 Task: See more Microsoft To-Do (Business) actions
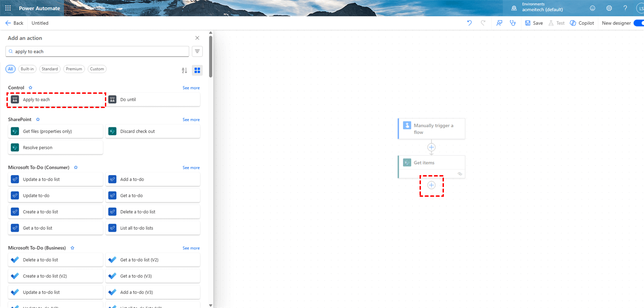click(191, 248)
